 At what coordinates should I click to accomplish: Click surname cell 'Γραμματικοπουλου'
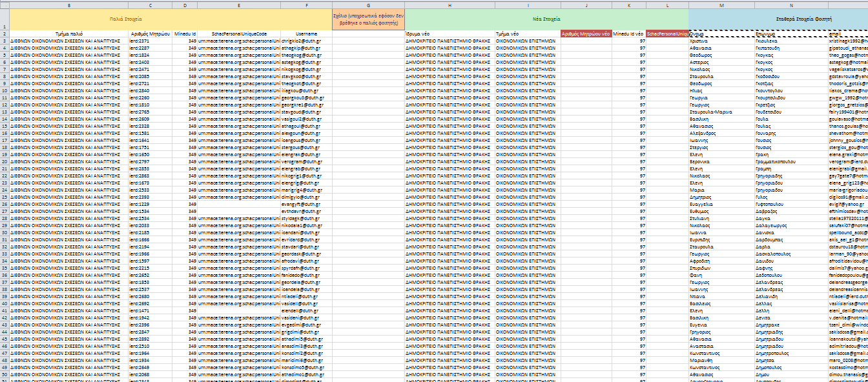(791, 161)
